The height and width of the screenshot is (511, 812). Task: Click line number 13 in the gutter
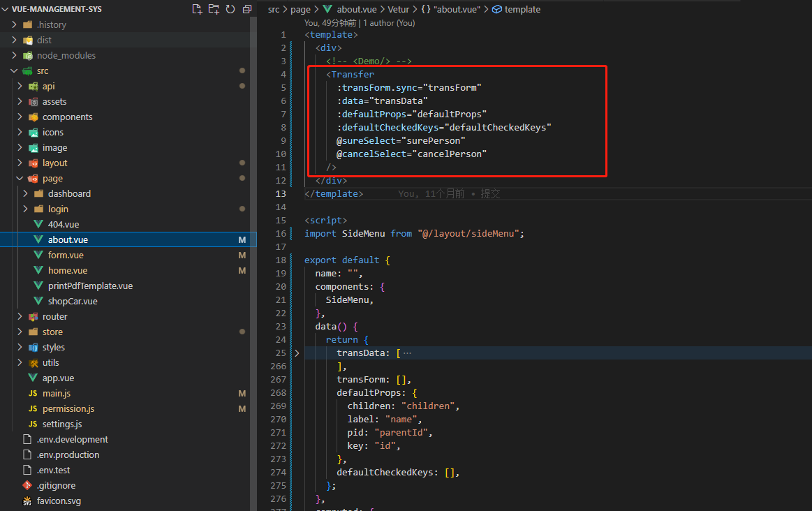click(280, 193)
